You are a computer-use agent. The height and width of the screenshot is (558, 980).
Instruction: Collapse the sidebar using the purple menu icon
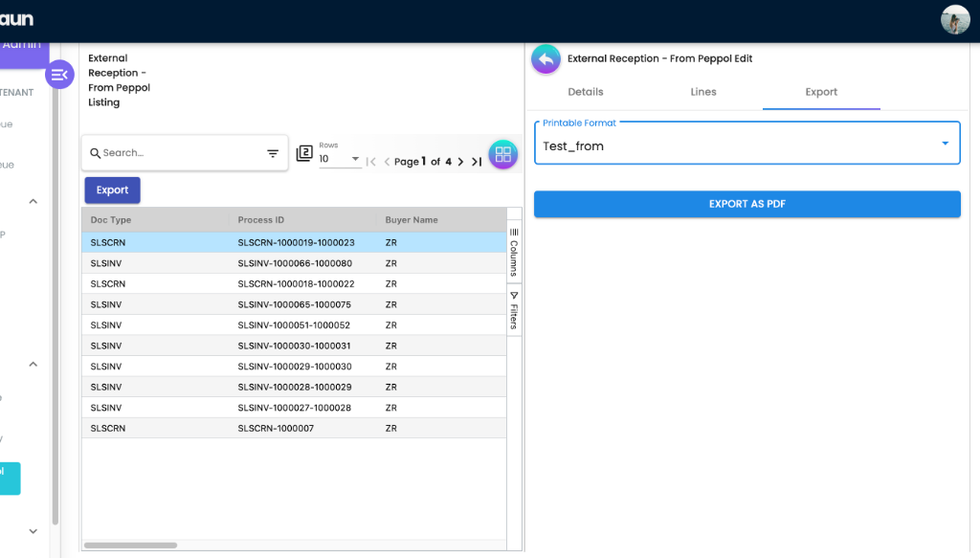(x=59, y=75)
